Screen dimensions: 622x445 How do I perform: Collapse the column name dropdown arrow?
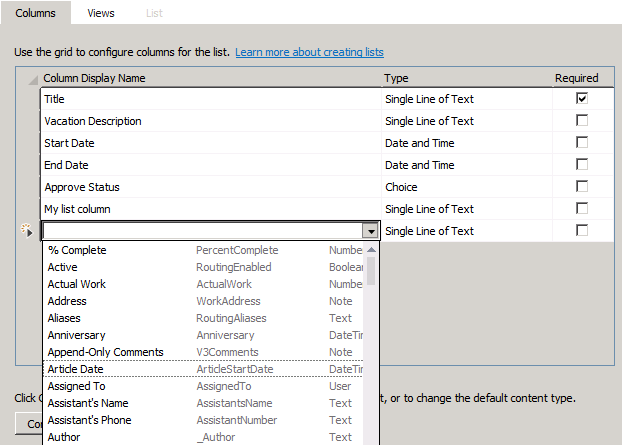pos(371,231)
